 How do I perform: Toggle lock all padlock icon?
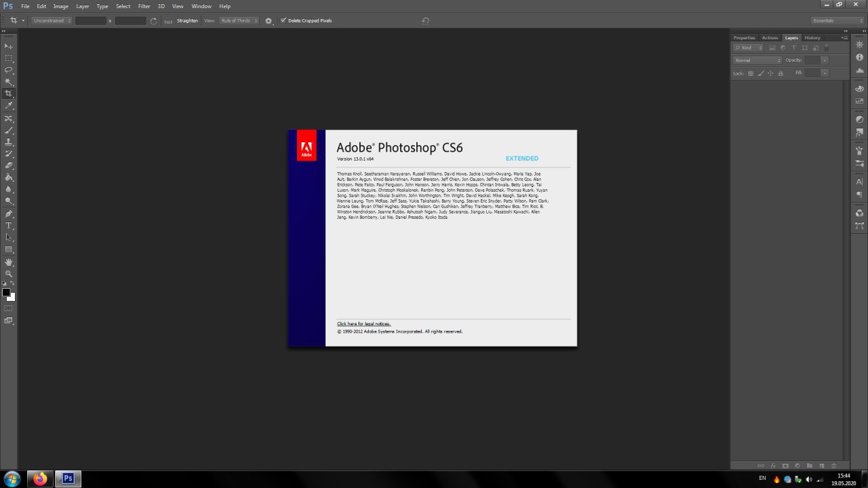pos(781,73)
